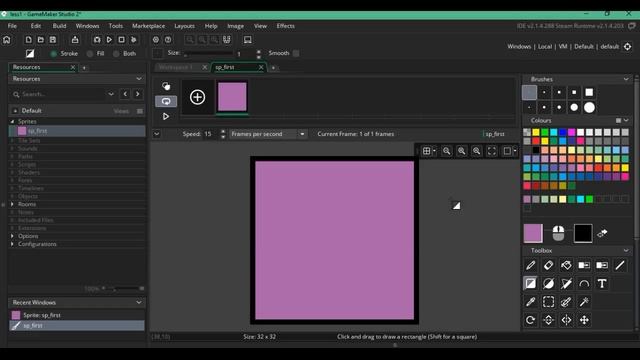
Task: Go to next search result arrow
Action: tap(138, 94)
